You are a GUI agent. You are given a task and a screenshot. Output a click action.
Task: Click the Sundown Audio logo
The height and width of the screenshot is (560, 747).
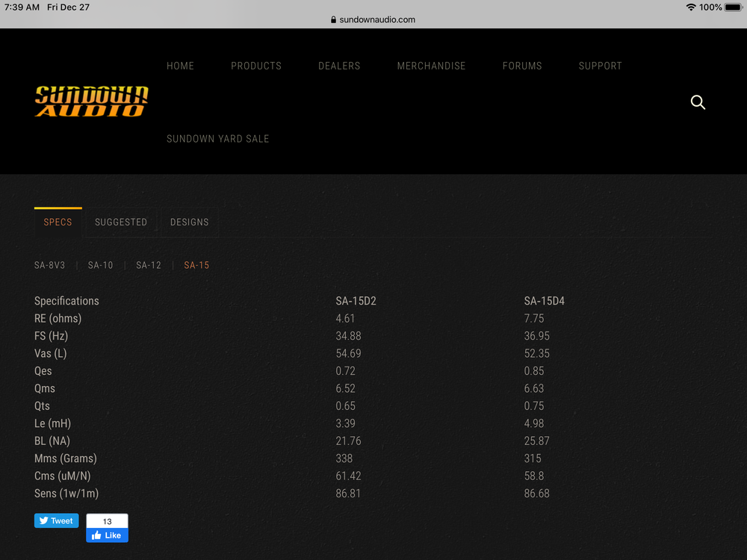[x=91, y=102]
